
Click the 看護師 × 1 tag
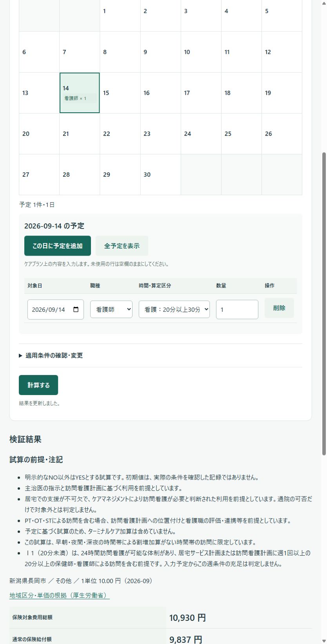[80, 98]
